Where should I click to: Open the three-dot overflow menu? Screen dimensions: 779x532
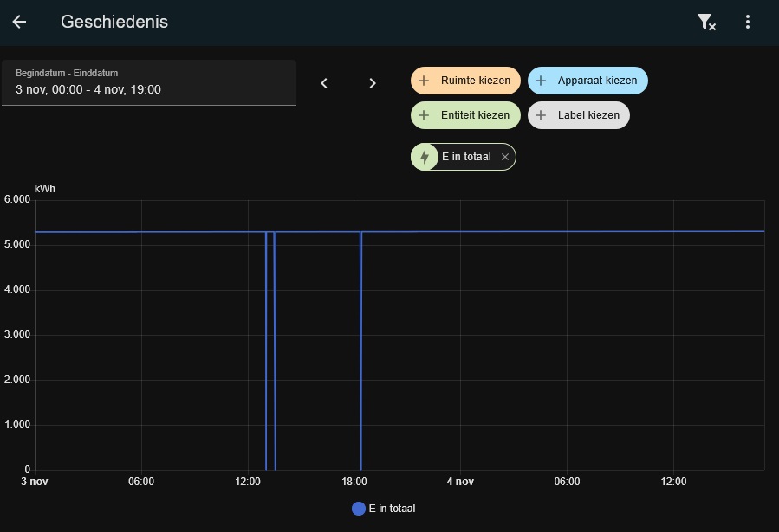tap(748, 22)
